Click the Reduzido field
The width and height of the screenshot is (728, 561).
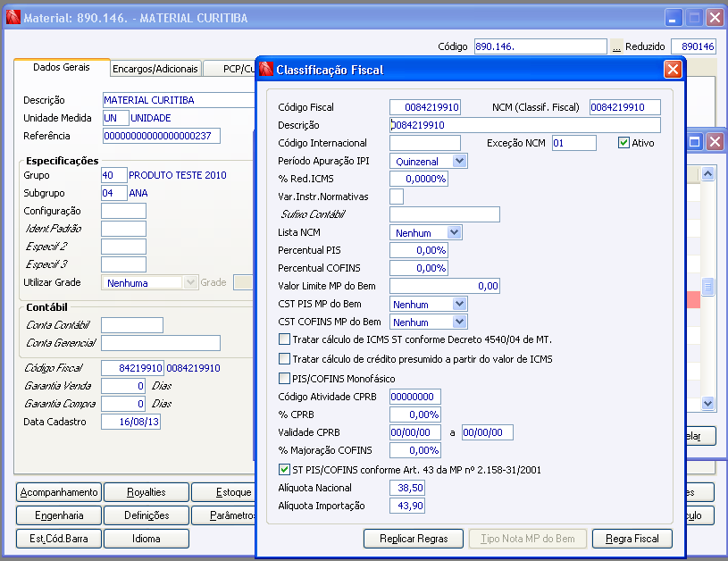(x=694, y=46)
